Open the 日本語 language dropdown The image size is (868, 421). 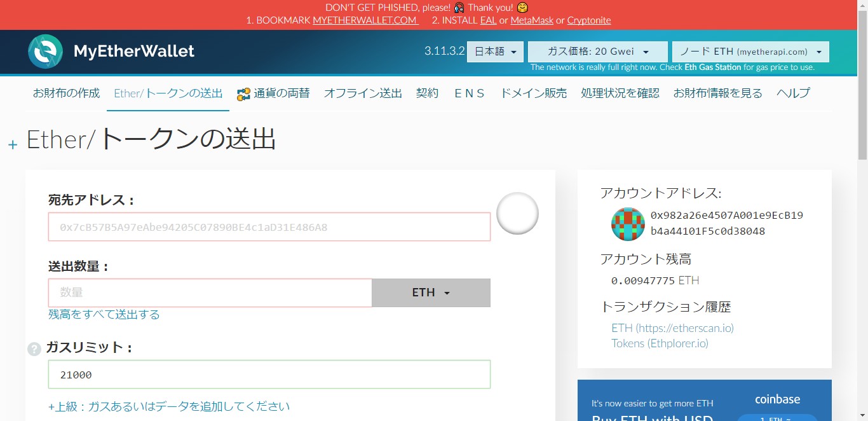(x=496, y=52)
